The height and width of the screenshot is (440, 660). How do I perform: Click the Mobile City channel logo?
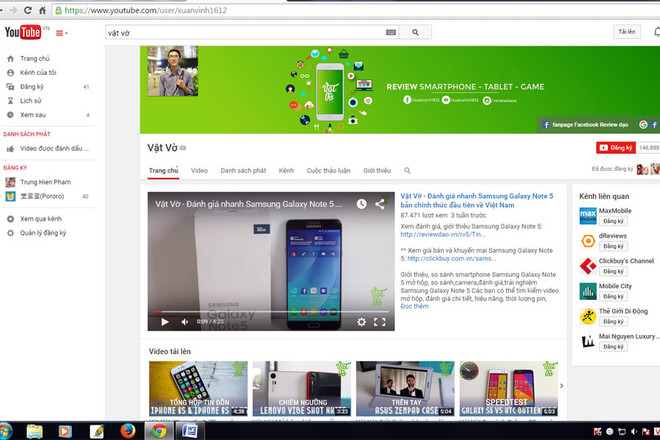[x=588, y=291]
